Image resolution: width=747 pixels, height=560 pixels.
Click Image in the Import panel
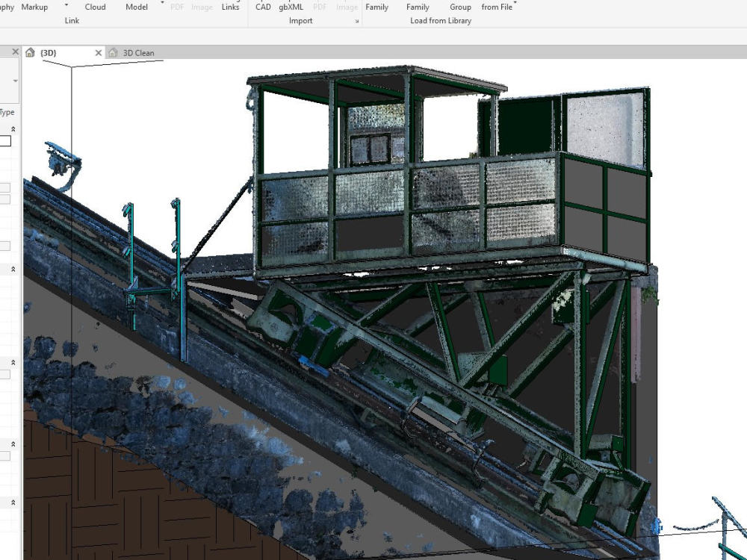347,7
